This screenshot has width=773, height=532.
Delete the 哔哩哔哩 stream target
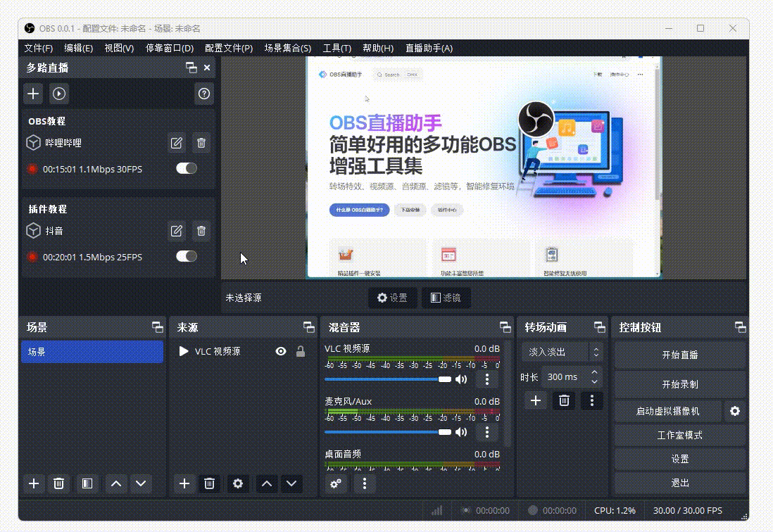(201, 143)
